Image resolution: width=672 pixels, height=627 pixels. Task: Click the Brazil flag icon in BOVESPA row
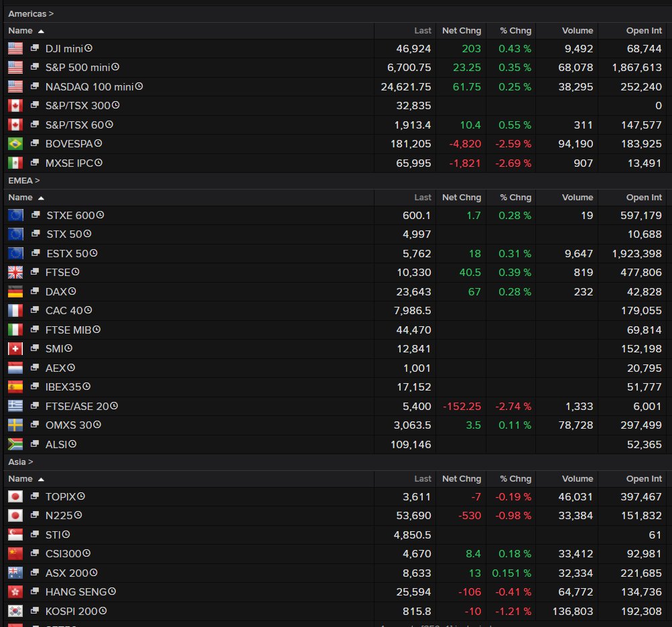click(15, 143)
